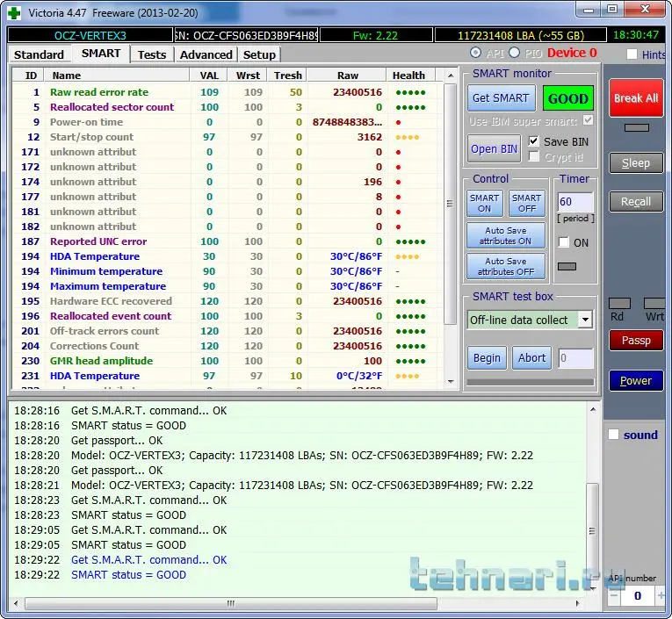672x619 pixels.
Task: Select the PIO radio button
Action: click(514, 53)
